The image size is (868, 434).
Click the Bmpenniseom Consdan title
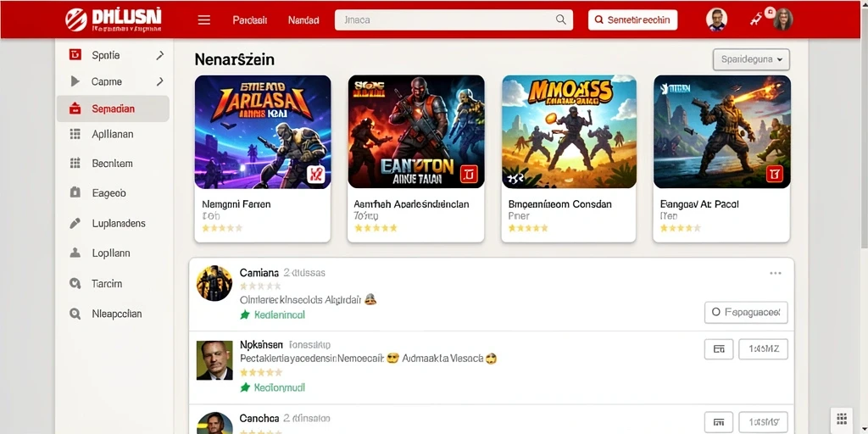pos(559,204)
